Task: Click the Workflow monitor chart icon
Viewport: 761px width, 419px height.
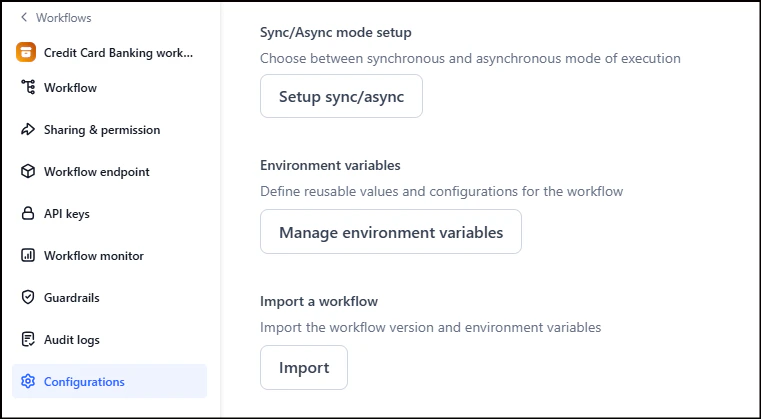Action: point(28,255)
